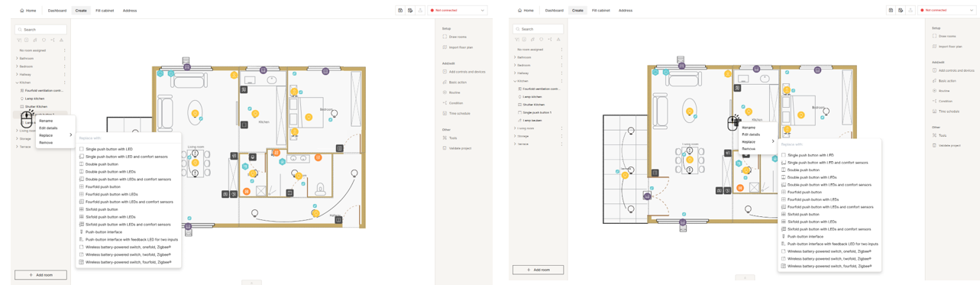The image size is (980, 285).
Task: Click Add room button in right screen
Action: (538, 270)
